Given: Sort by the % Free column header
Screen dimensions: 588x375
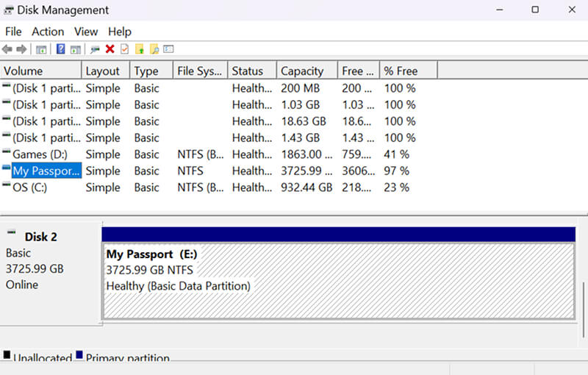Looking at the screenshot, I should coord(409,71).
